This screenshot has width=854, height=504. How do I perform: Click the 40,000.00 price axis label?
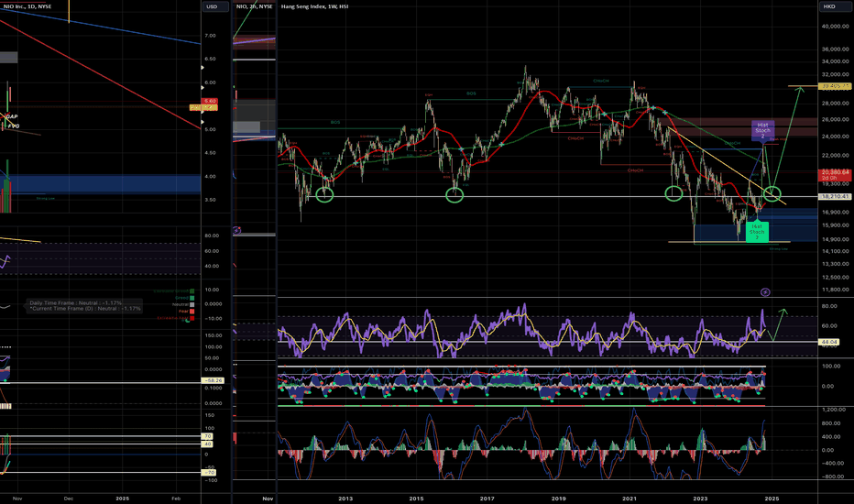pyautogui.click(x=836, y=27)
